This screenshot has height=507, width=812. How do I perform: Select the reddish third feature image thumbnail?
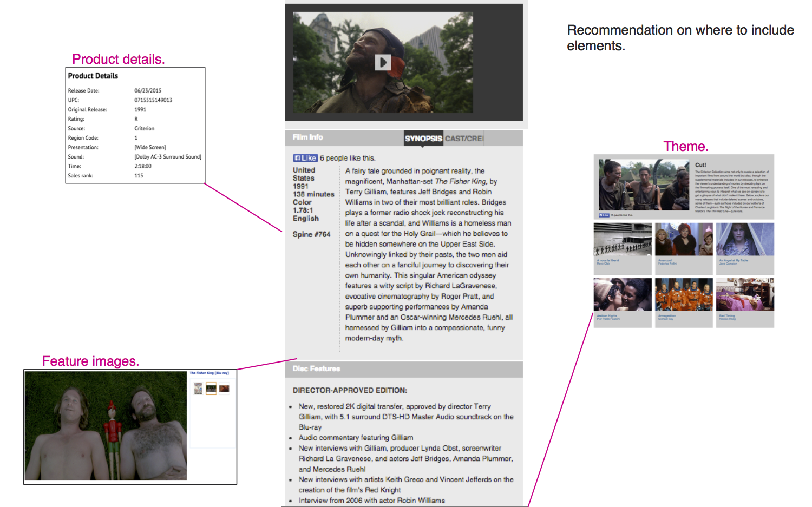coord(224,389)
